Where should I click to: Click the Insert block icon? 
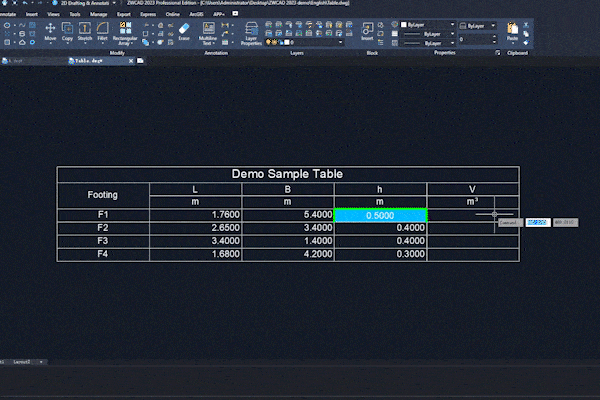point(367,31)
